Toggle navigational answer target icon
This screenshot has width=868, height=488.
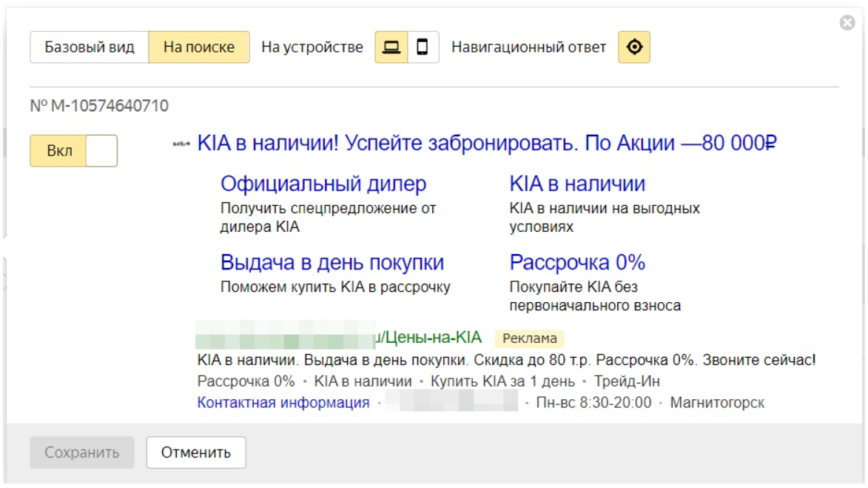coord(634,47)
